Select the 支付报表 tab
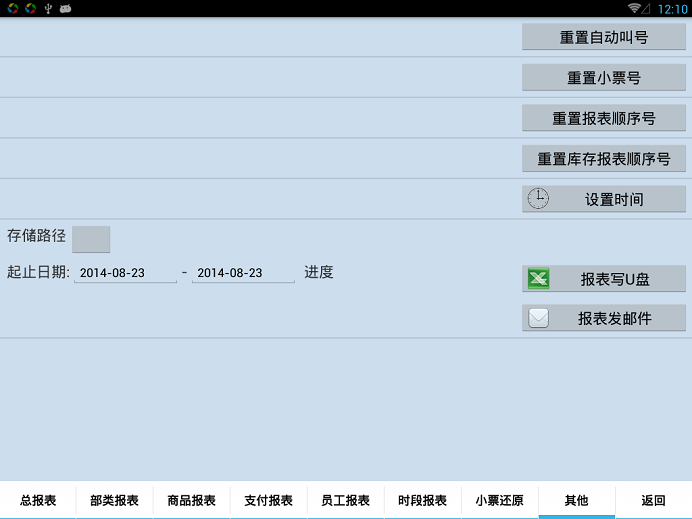Viewport: 692px width, 519px height. (269, 500)
